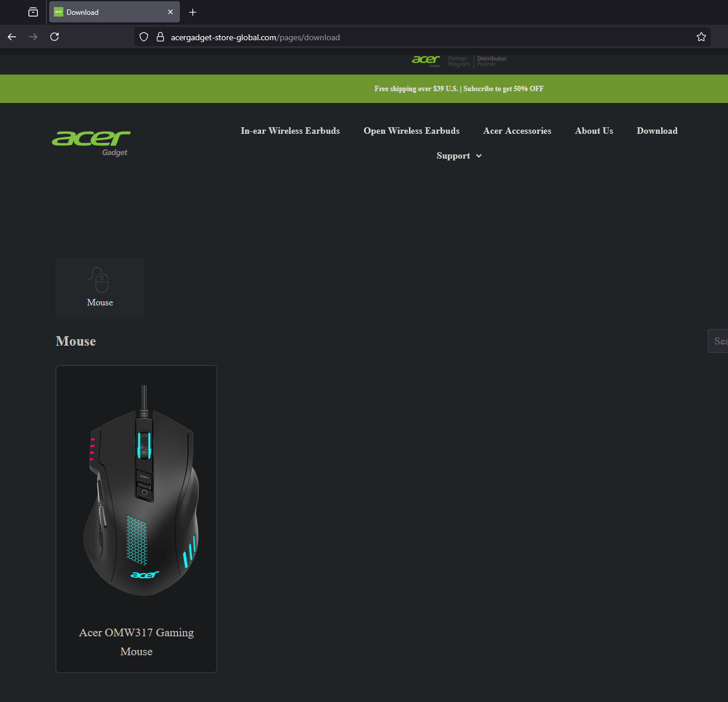Click the partially visible search field

[718, 341]
